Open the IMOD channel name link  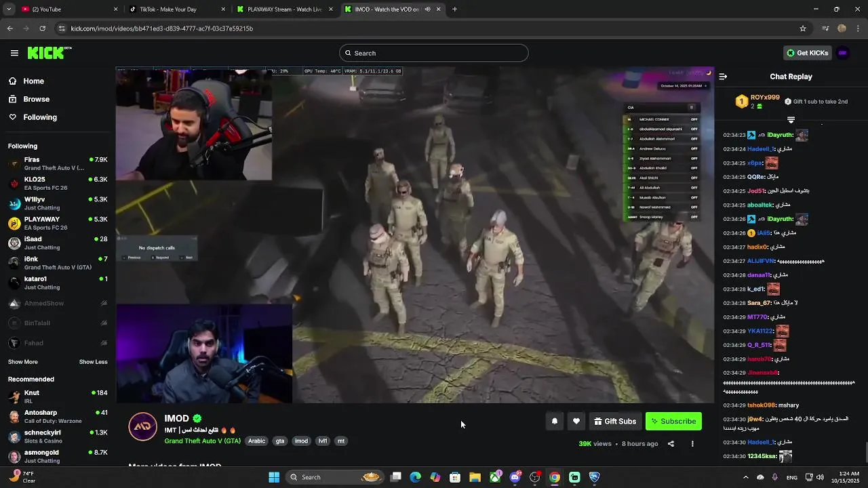(176, 419)
